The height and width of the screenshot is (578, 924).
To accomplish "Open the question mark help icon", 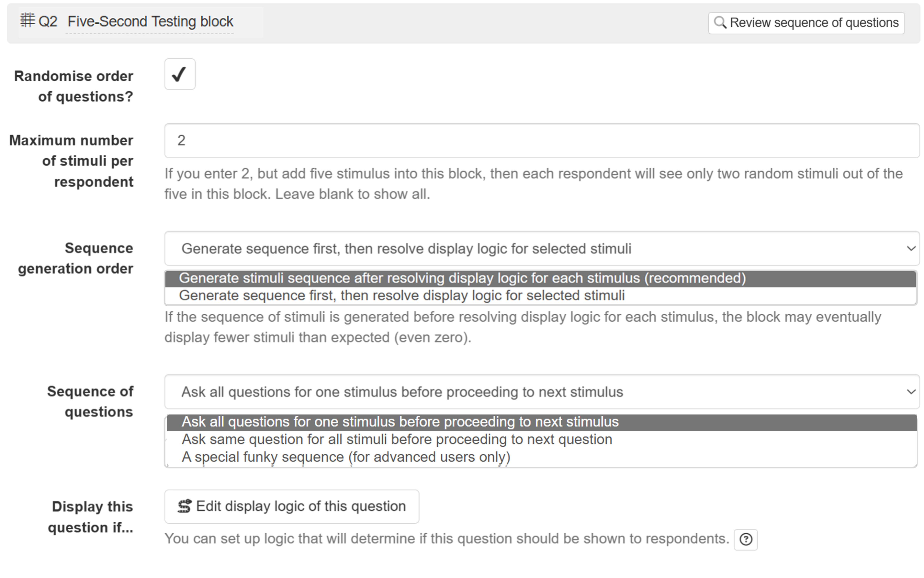I will [x=745, y=539].
